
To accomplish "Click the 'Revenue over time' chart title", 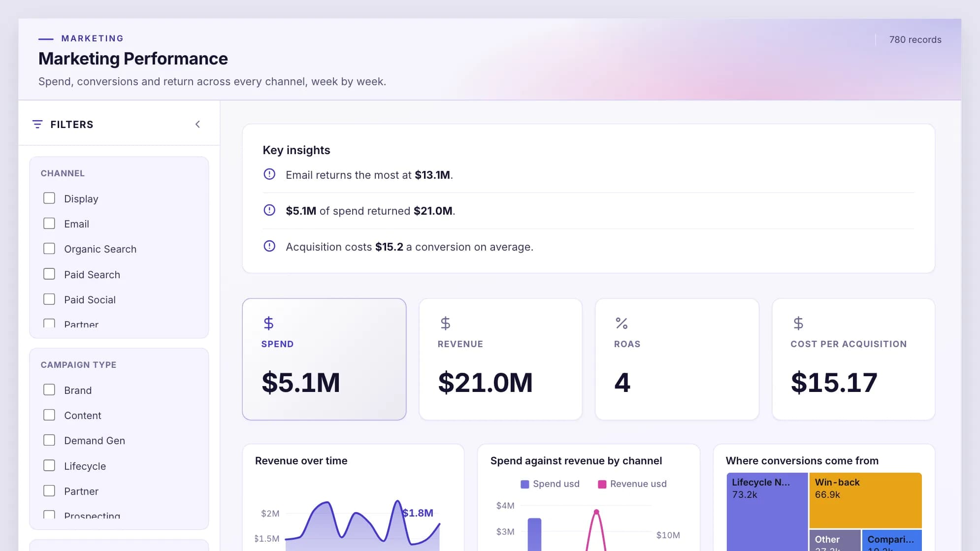I will point(301,460).
